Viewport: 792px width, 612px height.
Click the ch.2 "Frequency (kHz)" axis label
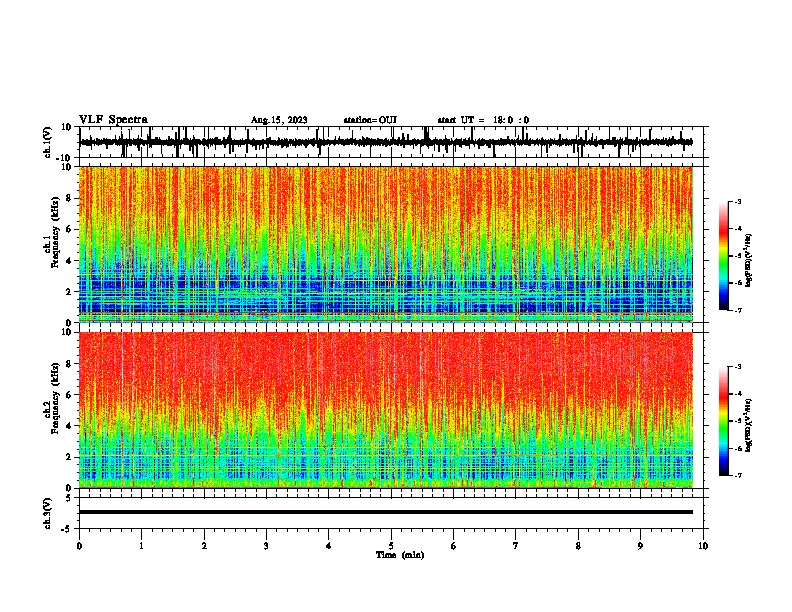[55, 398]
